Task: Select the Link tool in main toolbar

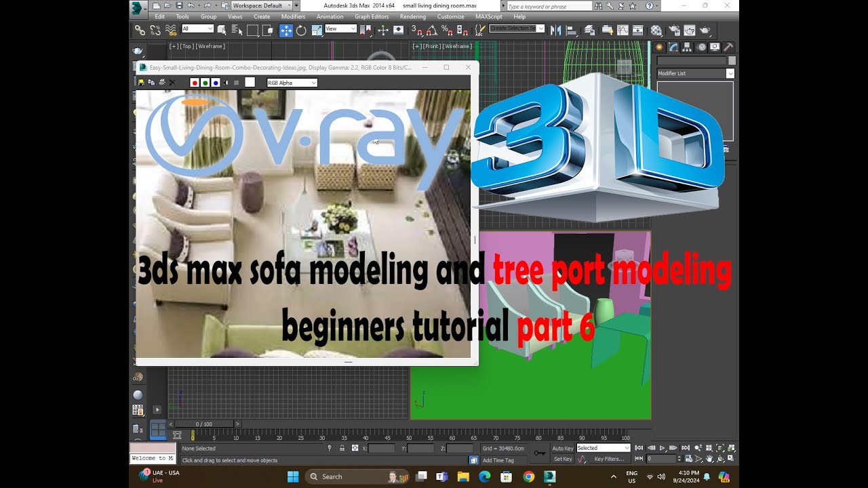Action: [x=140, y=30]
